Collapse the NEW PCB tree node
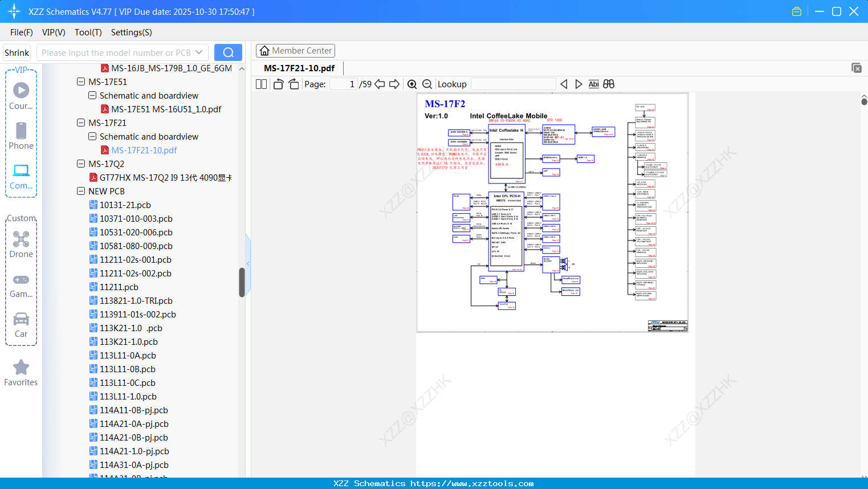 coord(81,191)
